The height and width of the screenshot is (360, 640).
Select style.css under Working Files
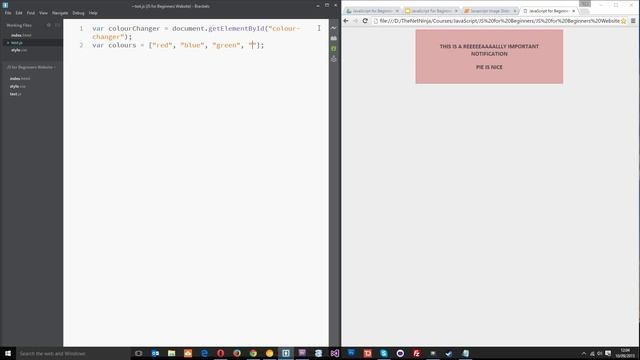click(x=19, y=50)
